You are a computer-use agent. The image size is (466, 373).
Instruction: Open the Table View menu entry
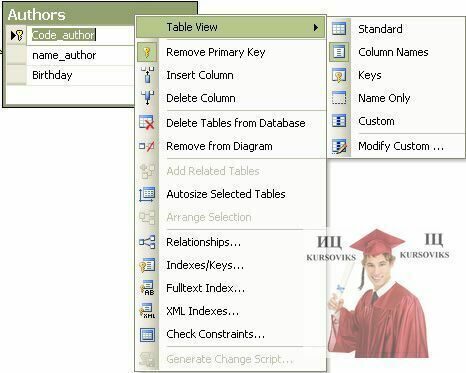[x=231, y=27]
